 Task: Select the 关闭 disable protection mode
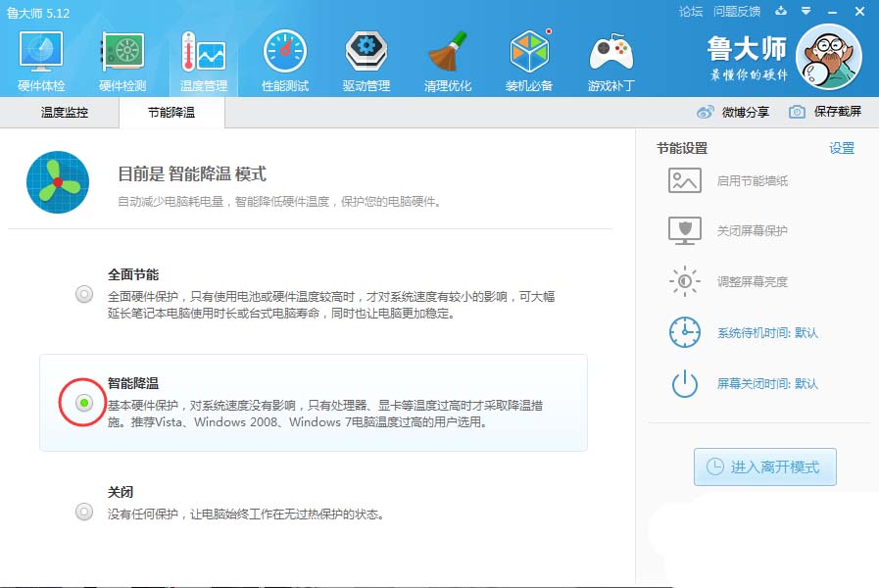pos(83,511)
